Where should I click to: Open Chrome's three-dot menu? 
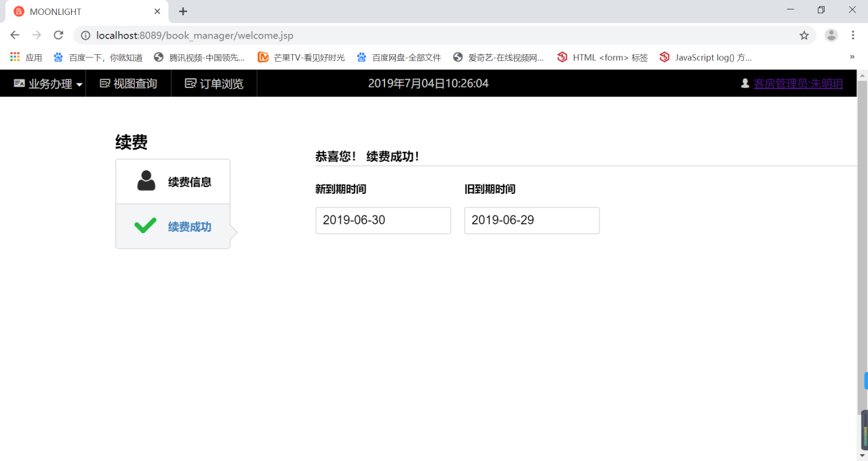click(853, 35)
